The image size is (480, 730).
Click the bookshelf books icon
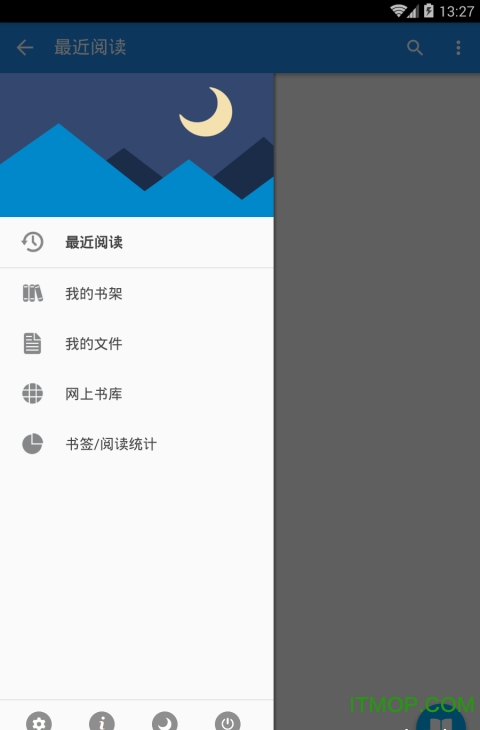pos(33,293)
